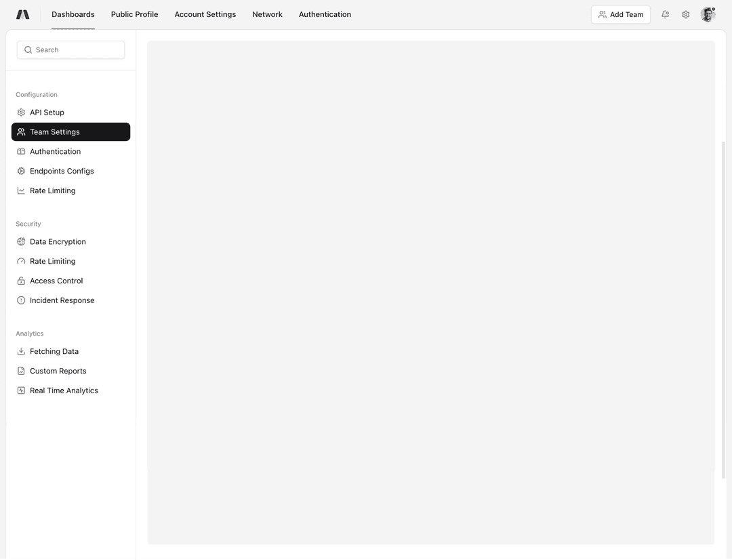This screenshot has width=732, height=560.
Task: Open Access Control
Action: pos(70,281)
